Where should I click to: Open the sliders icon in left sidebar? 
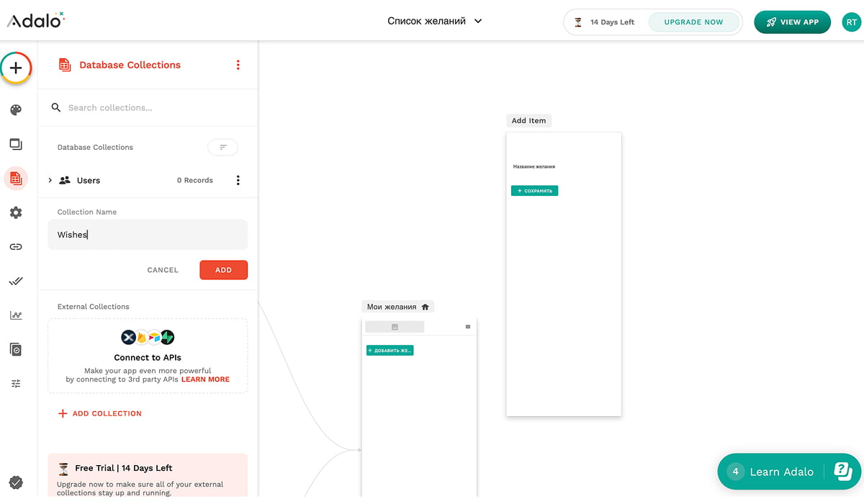16,384
